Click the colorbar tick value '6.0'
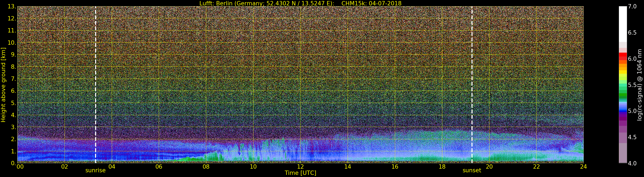The height and width of the screenshot is (177, 644). [x=632, y=59]
